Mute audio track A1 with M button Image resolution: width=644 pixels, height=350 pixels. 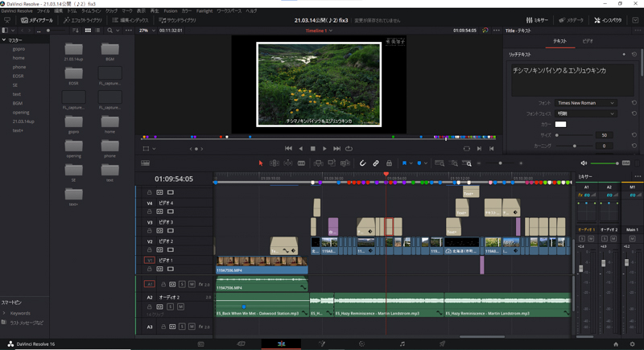pyautogui.click(x=192, y=284)
